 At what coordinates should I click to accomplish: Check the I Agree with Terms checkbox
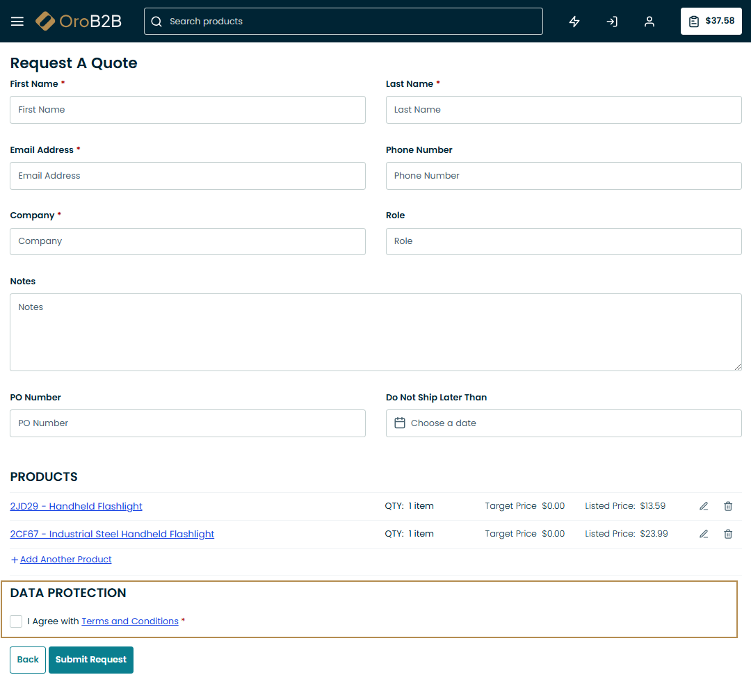16,621
